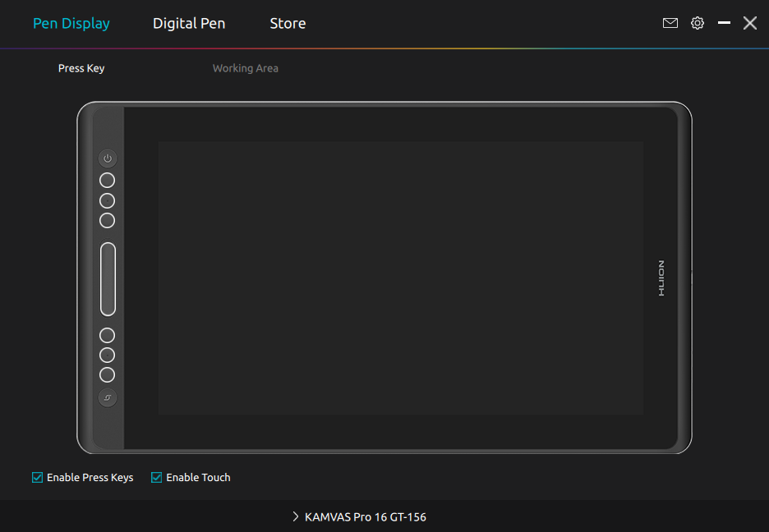Viewport: 769px width, 532px height.
Task: Select the sixth round press key
Action: coord(108,374)
